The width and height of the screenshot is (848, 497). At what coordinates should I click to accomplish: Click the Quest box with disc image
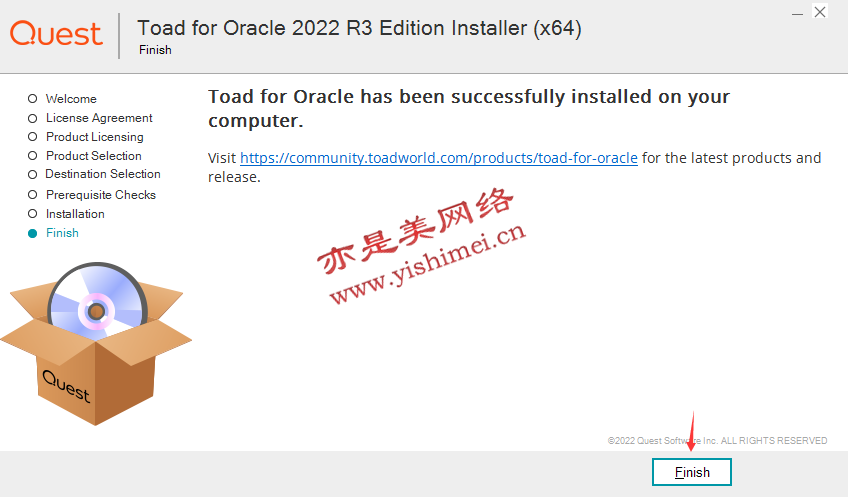pyautogui.click(x=95, y=344)
